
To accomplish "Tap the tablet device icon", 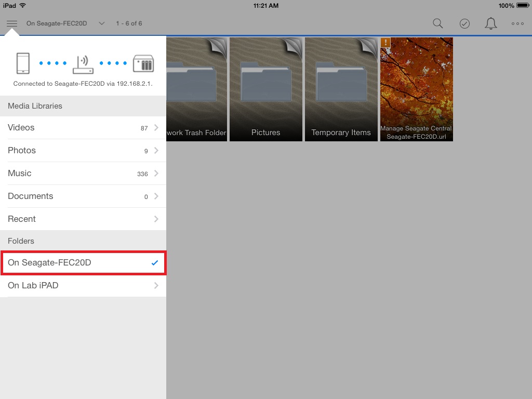I will coord(23,63).
